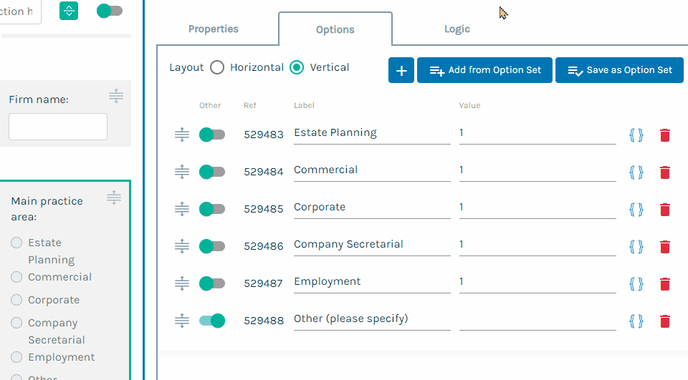This screenshot has width=688, height=380.
Task: Delete the Other (please specify) option
Action: [665, 322]
